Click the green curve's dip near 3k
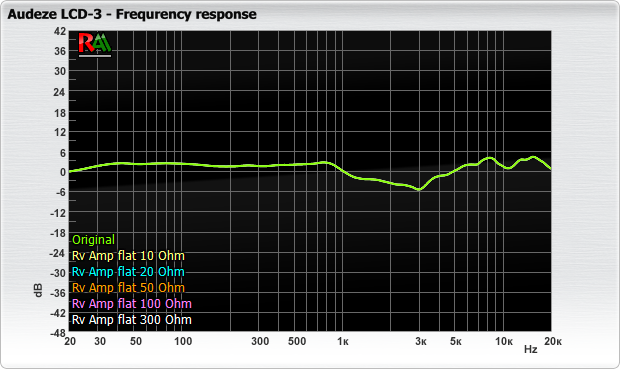Screen dimensions: 620x369 point(419,189)
